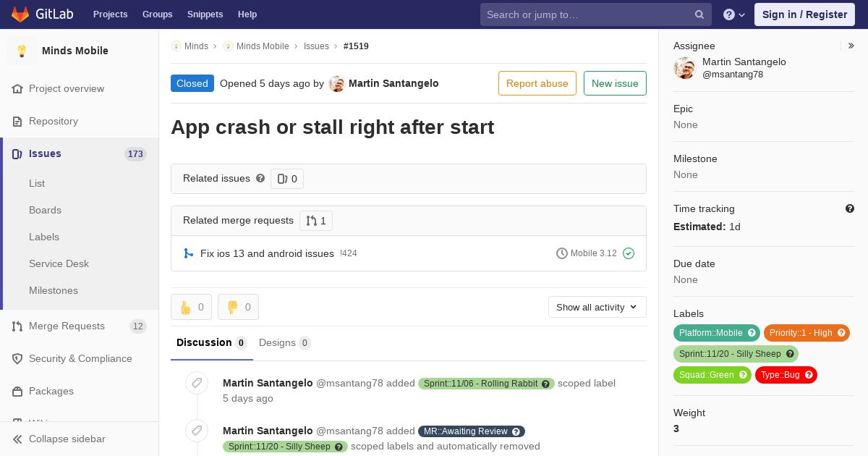Screen dimensions: 868x456
Task: Click the Repository file icon
Action: 17,121
